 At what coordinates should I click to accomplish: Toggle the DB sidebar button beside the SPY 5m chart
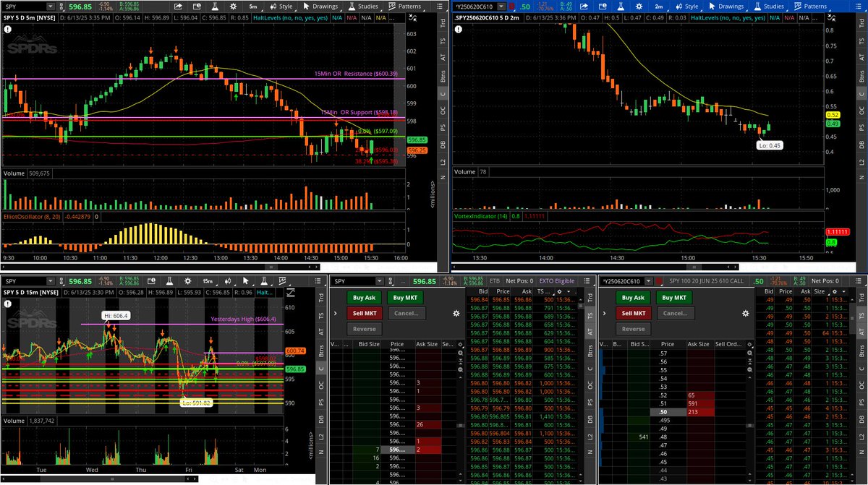click(x=442, y=144)
